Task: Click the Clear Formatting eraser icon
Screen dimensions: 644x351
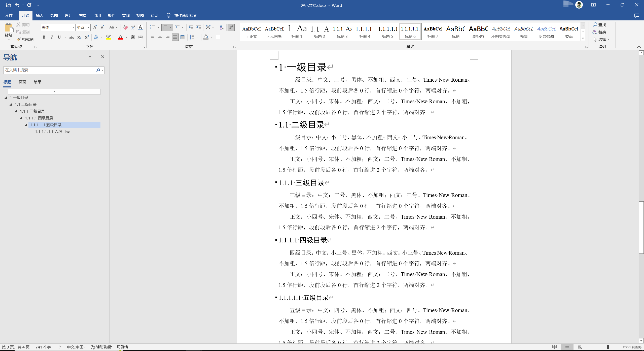Action: point(125,27)
